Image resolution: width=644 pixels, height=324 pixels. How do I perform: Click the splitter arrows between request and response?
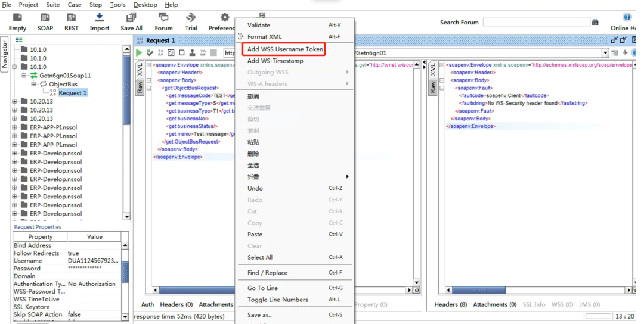[x=425, y=65]
